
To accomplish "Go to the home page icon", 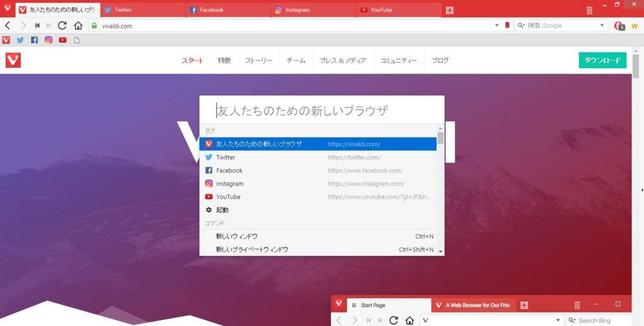I will (x=78, y=25).
